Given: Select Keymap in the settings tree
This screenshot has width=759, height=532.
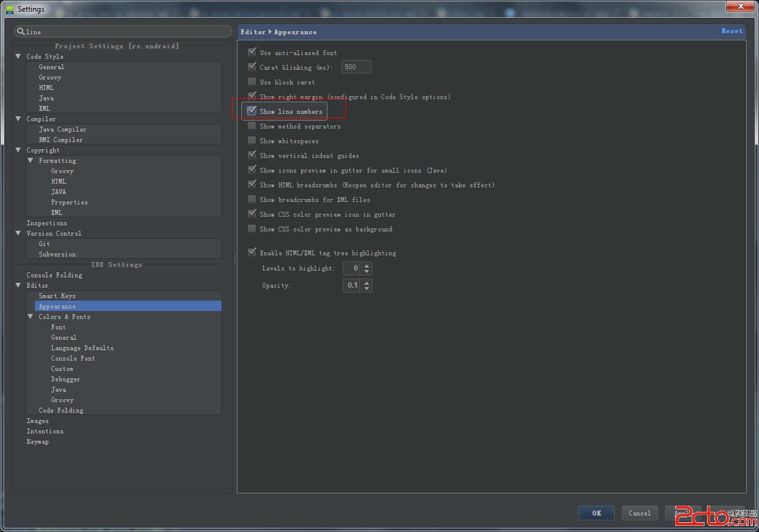Looking at the screenshot, I should tap(37, 441).
